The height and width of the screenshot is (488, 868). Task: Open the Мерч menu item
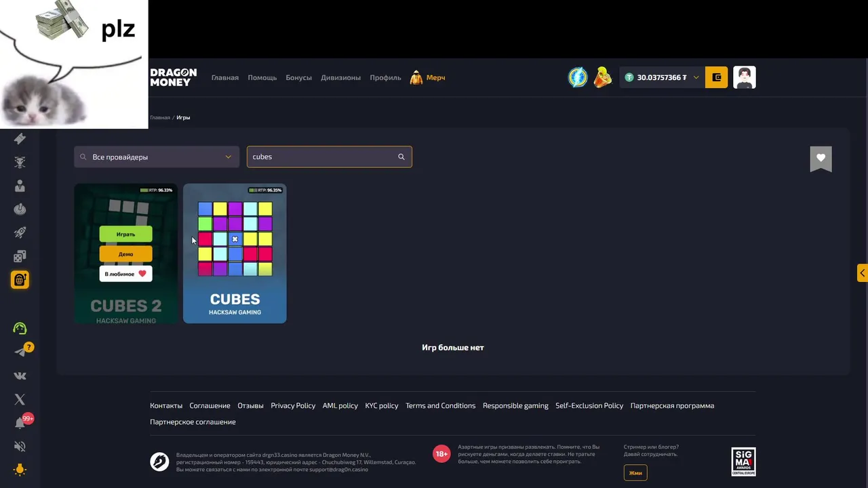coord(428,77)
